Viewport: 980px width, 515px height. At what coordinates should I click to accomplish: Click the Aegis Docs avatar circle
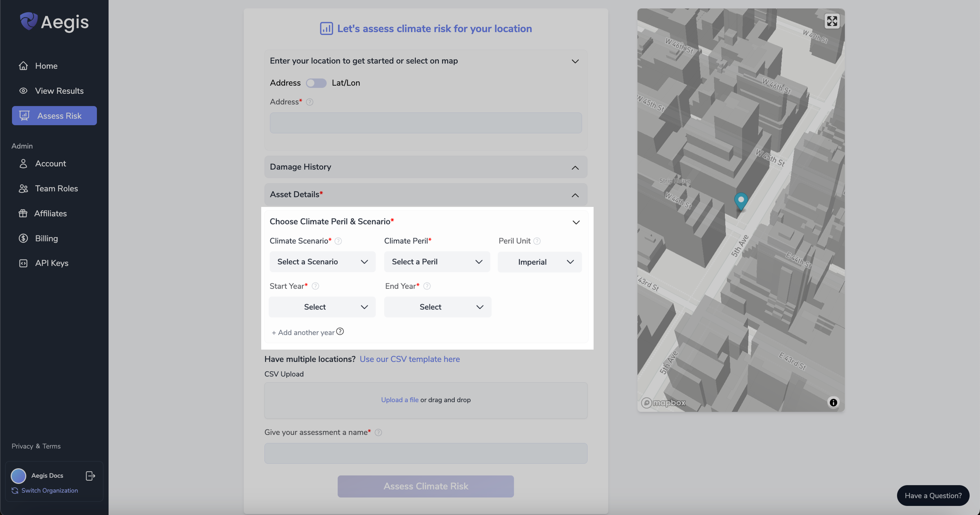pos(18,475)
